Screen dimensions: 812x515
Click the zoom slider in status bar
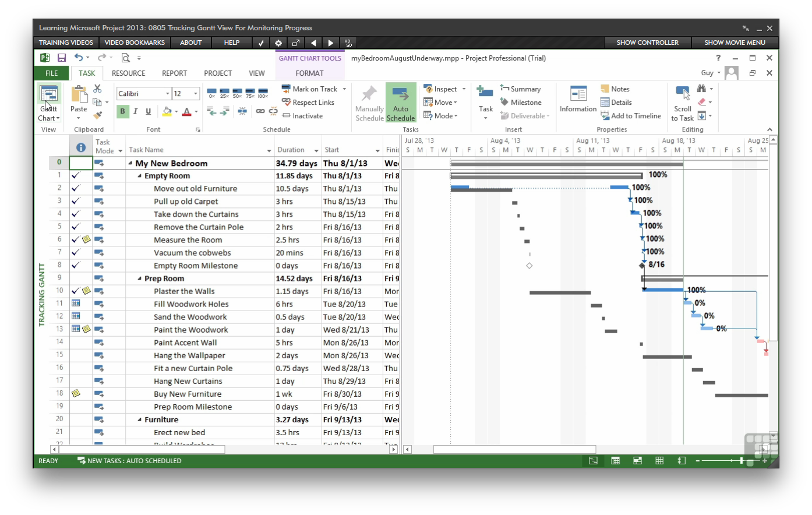coord(741,461)
